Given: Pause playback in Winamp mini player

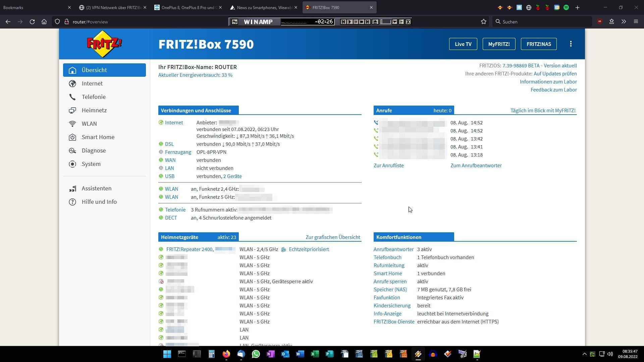Looking at the screenshot, I should point(356,22).
